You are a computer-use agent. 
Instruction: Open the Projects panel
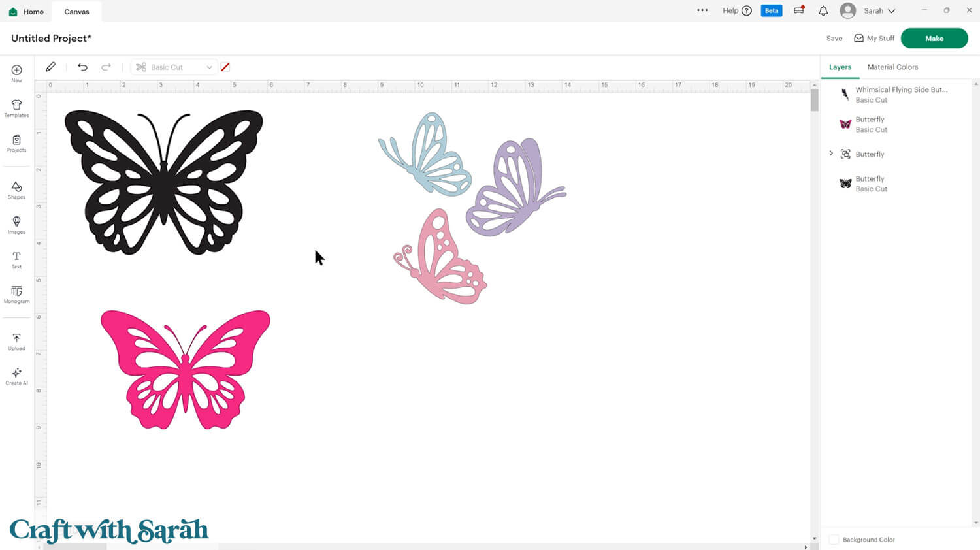[16, 143]
